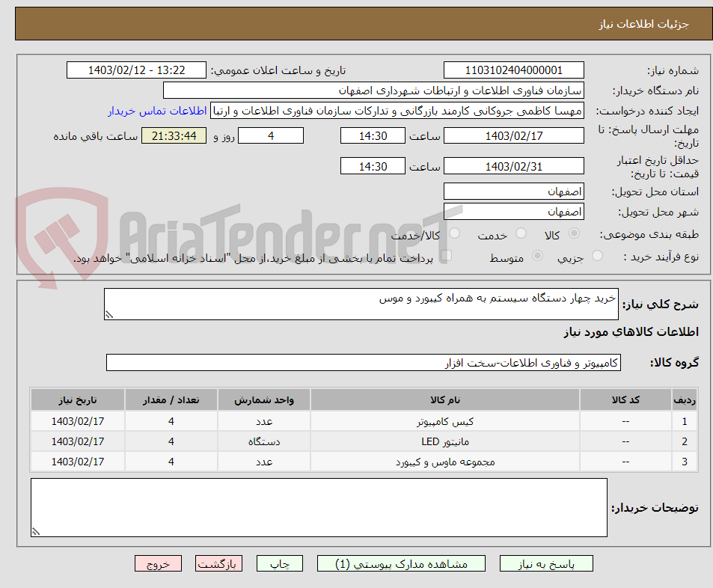The image size is (713, 588).
Task: Click the تعداد / مقدار column header
Action: pyautogui.click(x=171, y=399)
